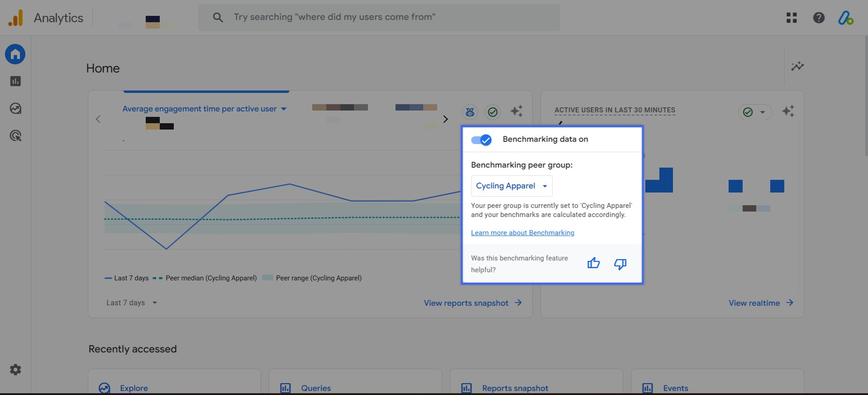868x395 pixels.
Task: Open Advertising from the sidebar icon
Action: pos(15,135)
